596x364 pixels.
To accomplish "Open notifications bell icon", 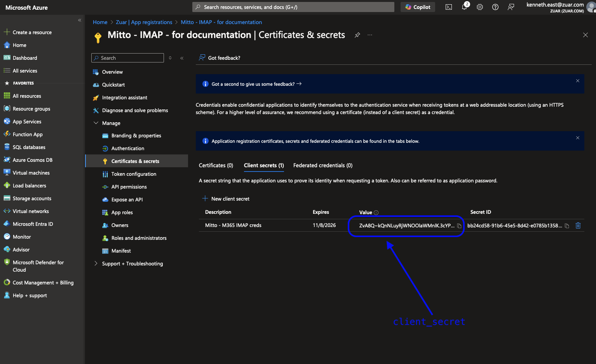I will [464, 7].
